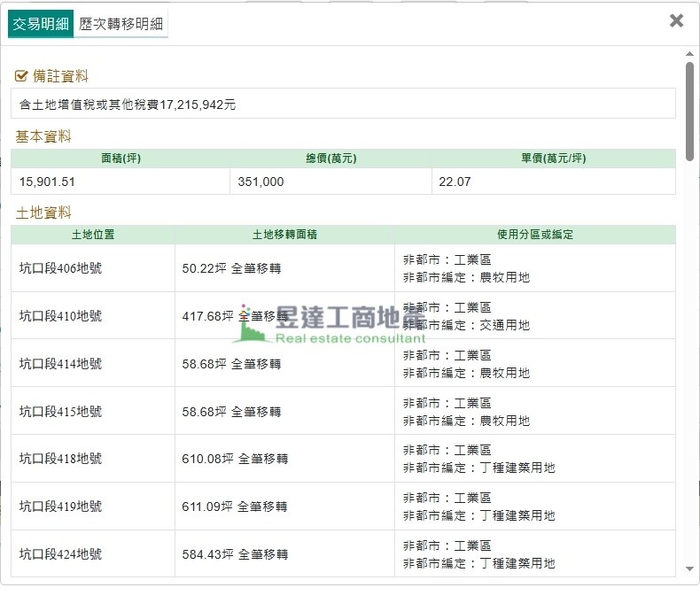
Task: Click the 使用分區或編定 column header
Action: point(534,235)
